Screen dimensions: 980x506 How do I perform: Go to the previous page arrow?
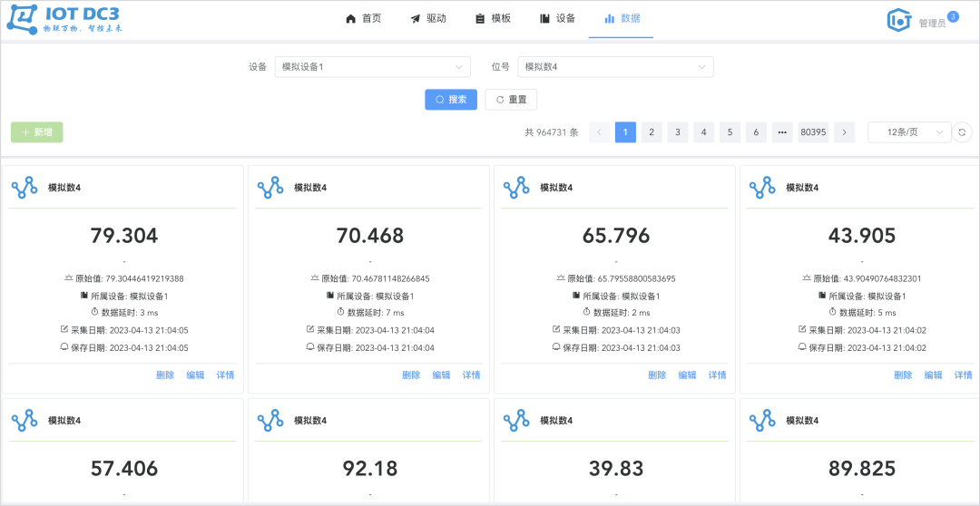click(600, 132)
